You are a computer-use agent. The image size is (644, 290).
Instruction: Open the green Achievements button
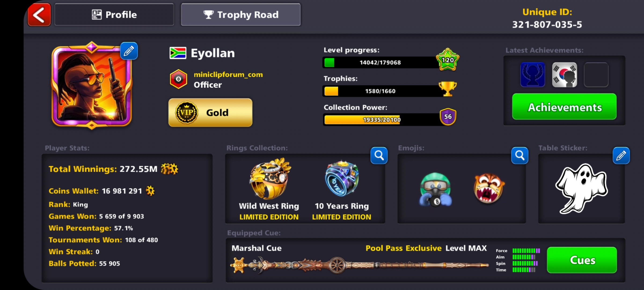tap(564, 107)
